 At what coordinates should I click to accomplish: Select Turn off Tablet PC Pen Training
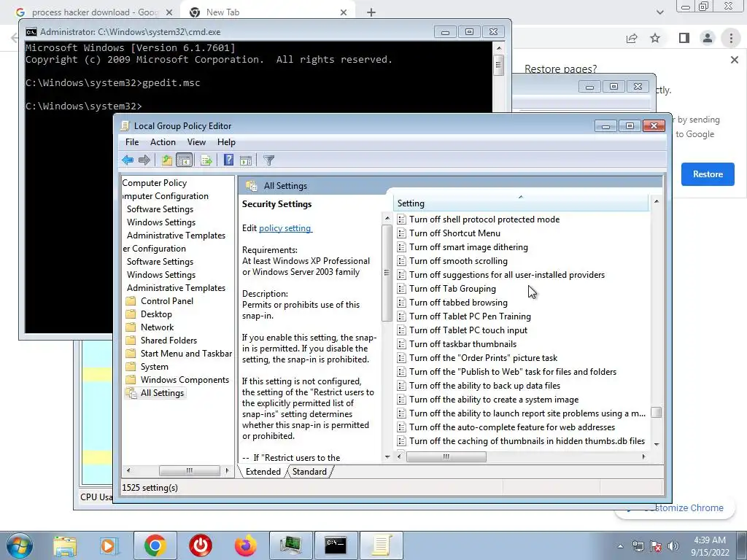(x=470, y=316)
